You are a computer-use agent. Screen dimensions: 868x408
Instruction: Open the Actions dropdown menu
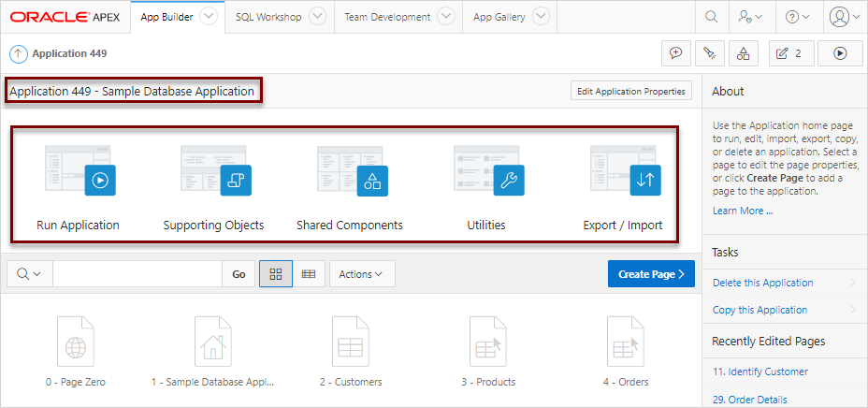tap(362, 274)
